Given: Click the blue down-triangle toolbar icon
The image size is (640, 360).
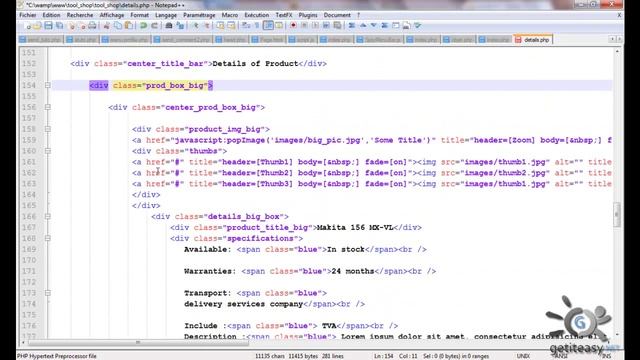Looking at the screenshot, I should (x=373, y=26).
